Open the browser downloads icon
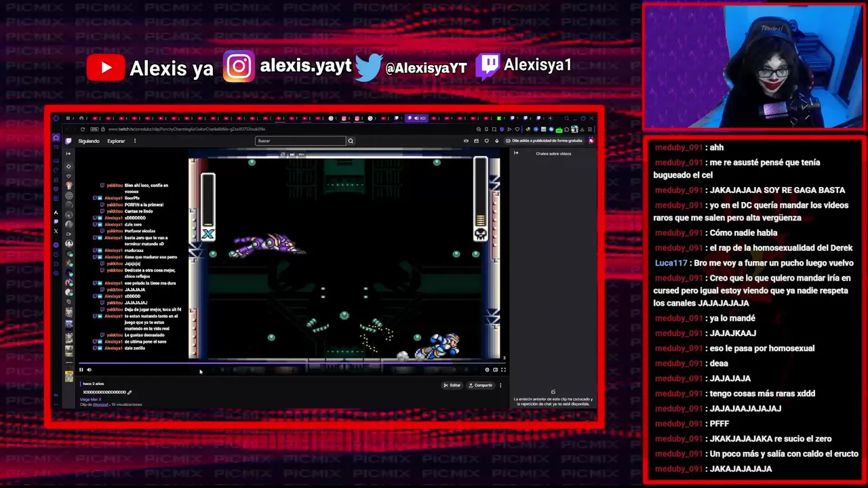 (582, 129)
